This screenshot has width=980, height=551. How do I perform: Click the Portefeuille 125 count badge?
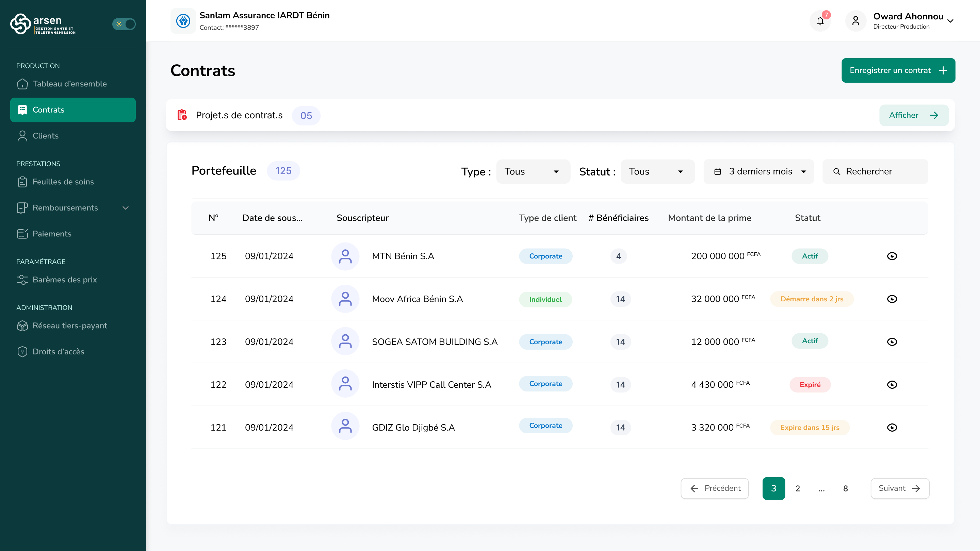(283, 171)
